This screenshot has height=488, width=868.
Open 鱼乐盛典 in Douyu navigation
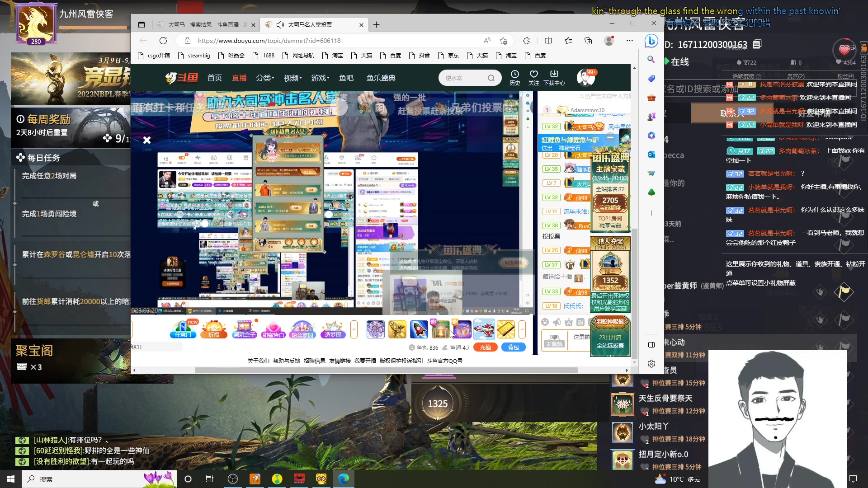(381, 78)
